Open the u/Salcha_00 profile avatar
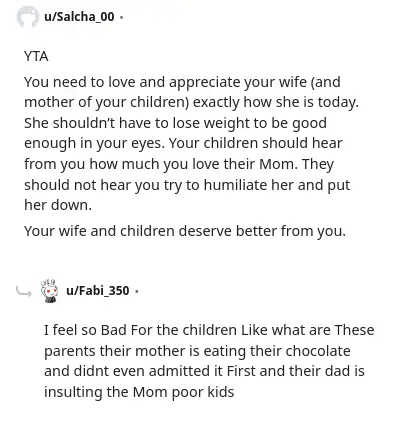Viewport: 400px width, 428px height. 28,17
